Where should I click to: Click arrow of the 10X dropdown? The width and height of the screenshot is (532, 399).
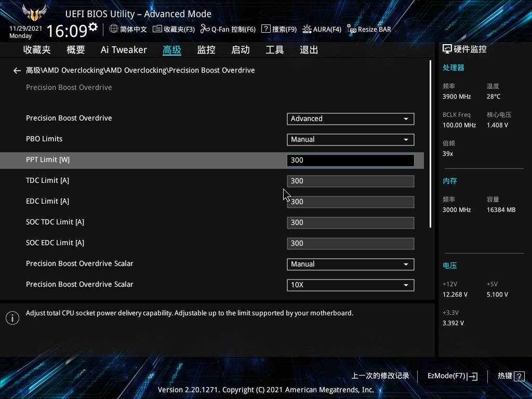(x=406, y=285)
